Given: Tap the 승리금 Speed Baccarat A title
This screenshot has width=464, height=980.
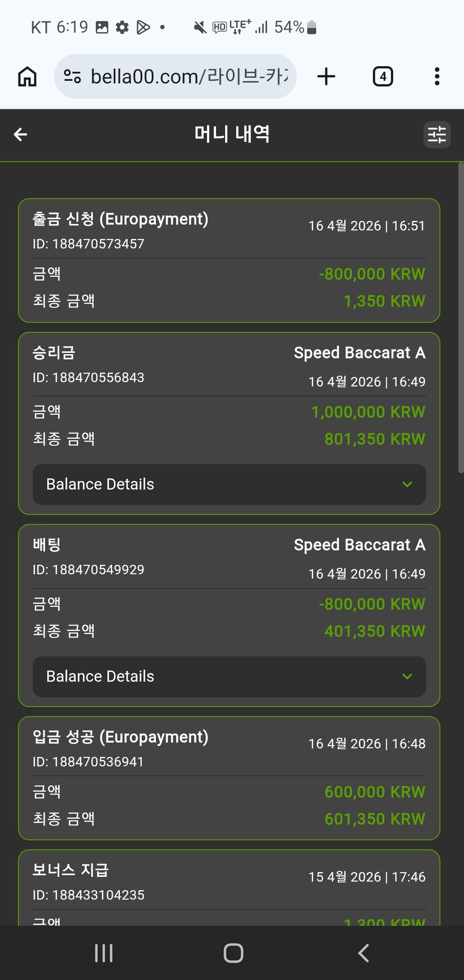Looking at the screenshot, I should tap(359, 353).
